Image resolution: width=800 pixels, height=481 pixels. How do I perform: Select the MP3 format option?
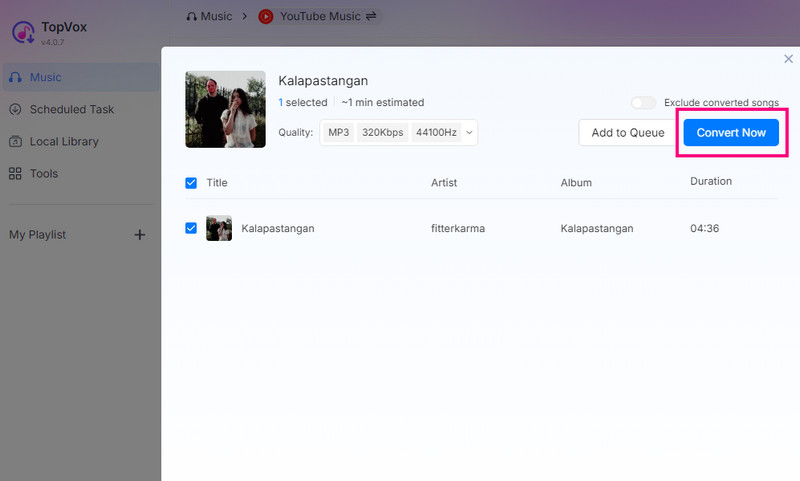tap(339, 132)
